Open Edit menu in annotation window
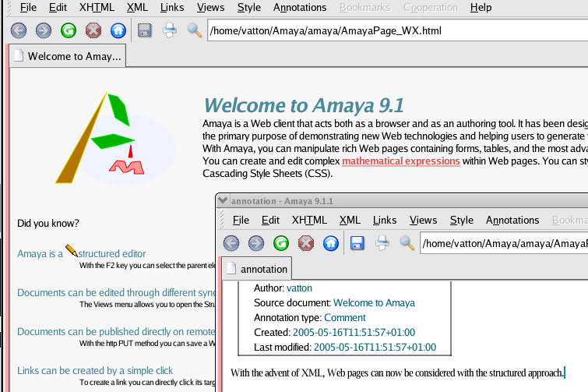The height and width of the screenshot is (392, 588). pos(270,221)
